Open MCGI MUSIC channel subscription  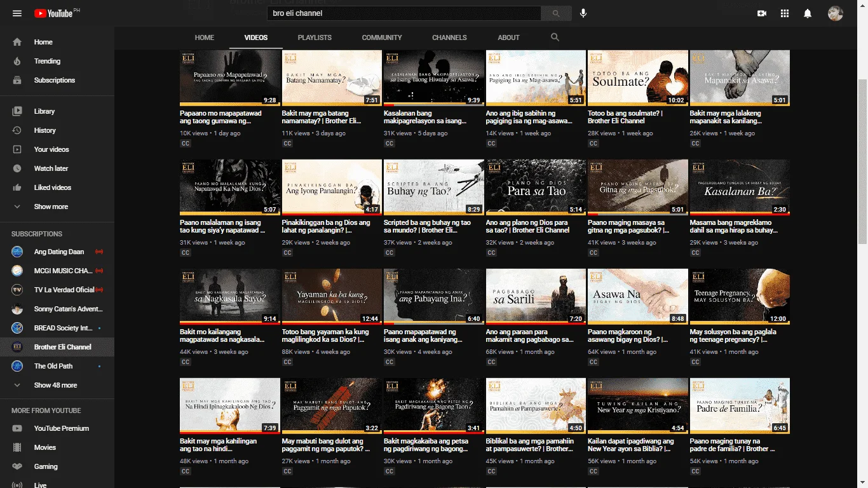coord(57,271)
